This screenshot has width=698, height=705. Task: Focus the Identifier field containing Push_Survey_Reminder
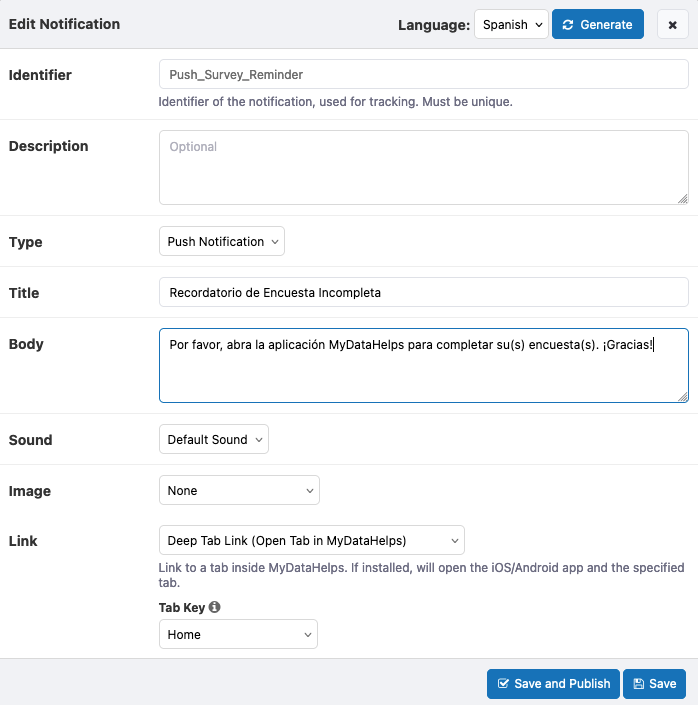[423, 75]
